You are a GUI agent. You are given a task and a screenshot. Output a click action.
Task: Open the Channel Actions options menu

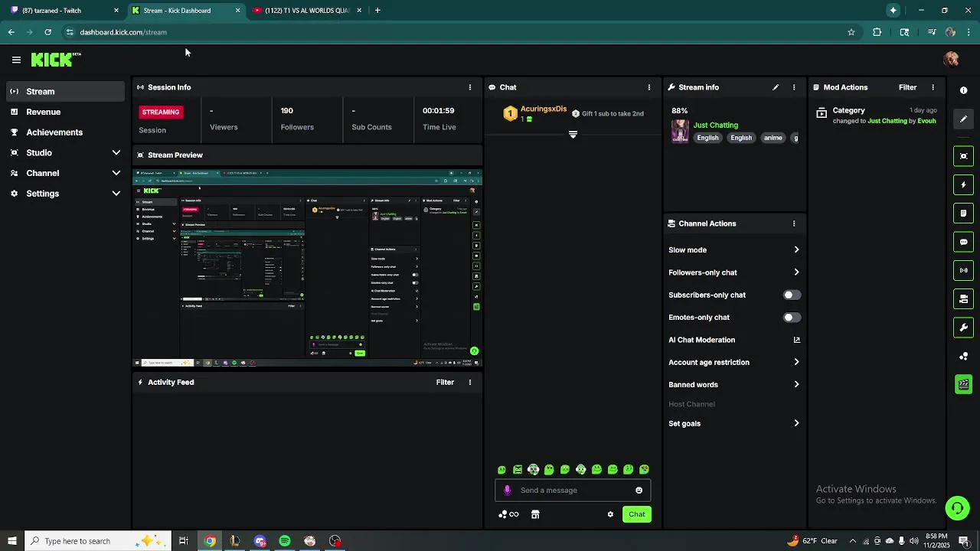794,223
